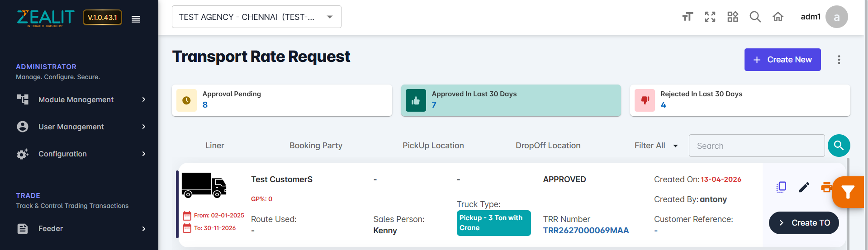Open TRR2627000069MAA request link
The width and height of the screenshot is (868, 250).
pyautogui.click(x=586, y=231)
